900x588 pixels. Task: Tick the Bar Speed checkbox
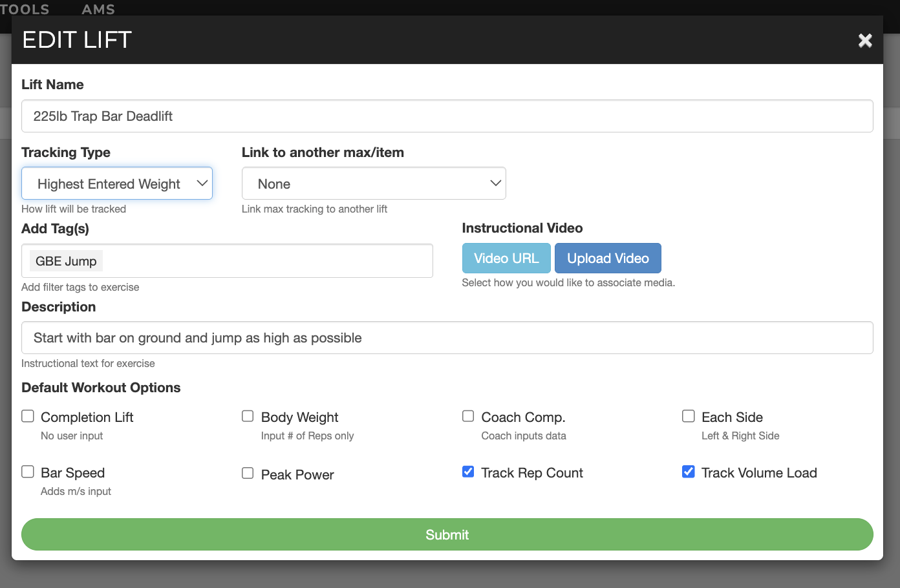click(x=28, y=472)
